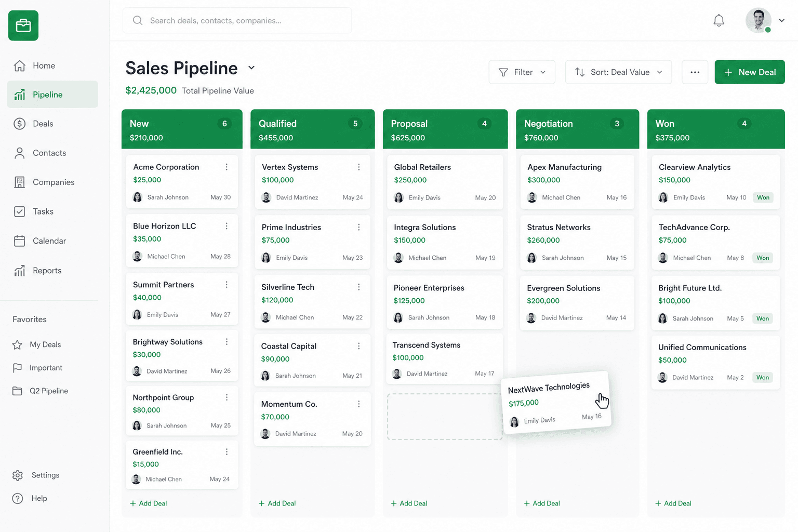Viewport: 798px width, 532px height.
Task: Click the Transcend Systems deal title
Action: point(427,345)
